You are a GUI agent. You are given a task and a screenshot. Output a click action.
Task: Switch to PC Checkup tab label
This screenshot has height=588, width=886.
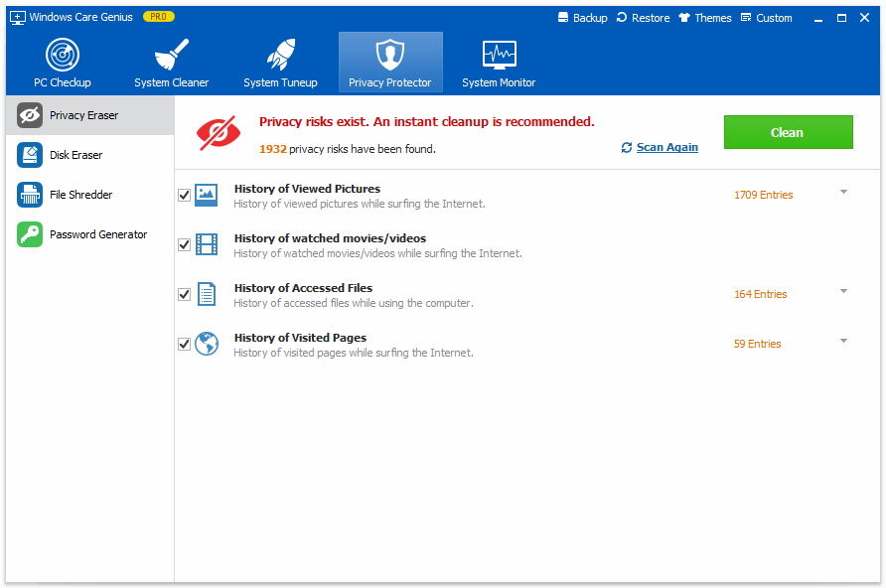(63, 82)
